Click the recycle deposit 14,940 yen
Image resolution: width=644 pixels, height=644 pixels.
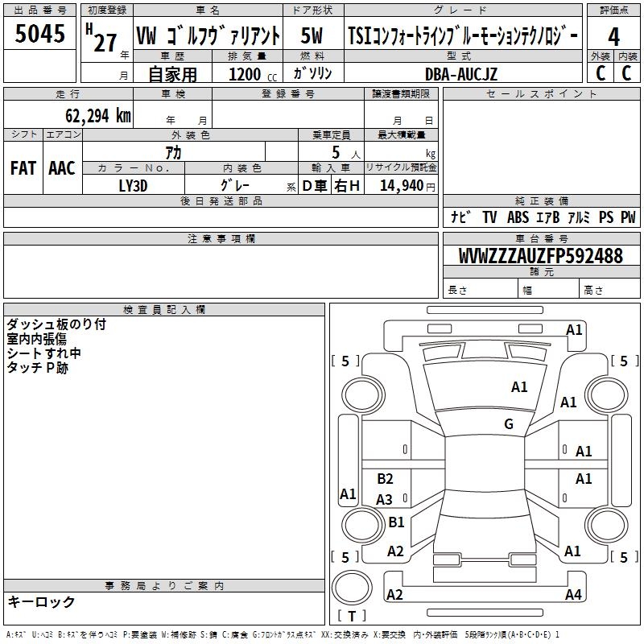[x=407, y=186]
